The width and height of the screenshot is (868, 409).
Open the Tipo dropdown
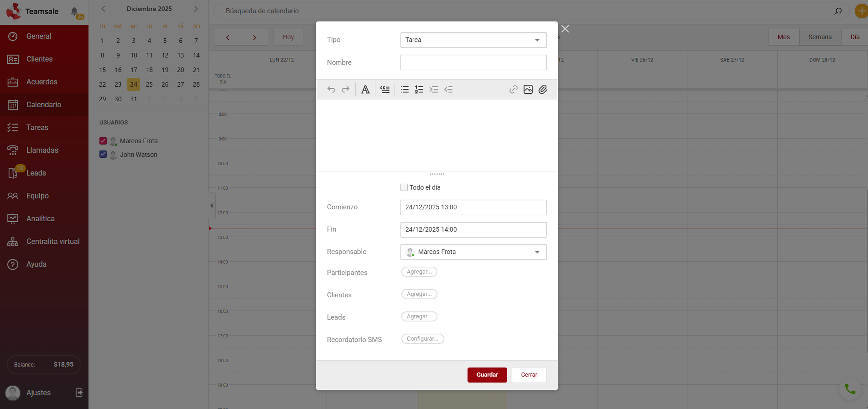[473, 40]
